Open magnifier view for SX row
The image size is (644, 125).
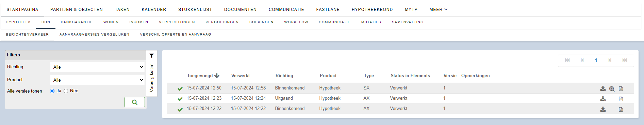click(x=612, y=89)
